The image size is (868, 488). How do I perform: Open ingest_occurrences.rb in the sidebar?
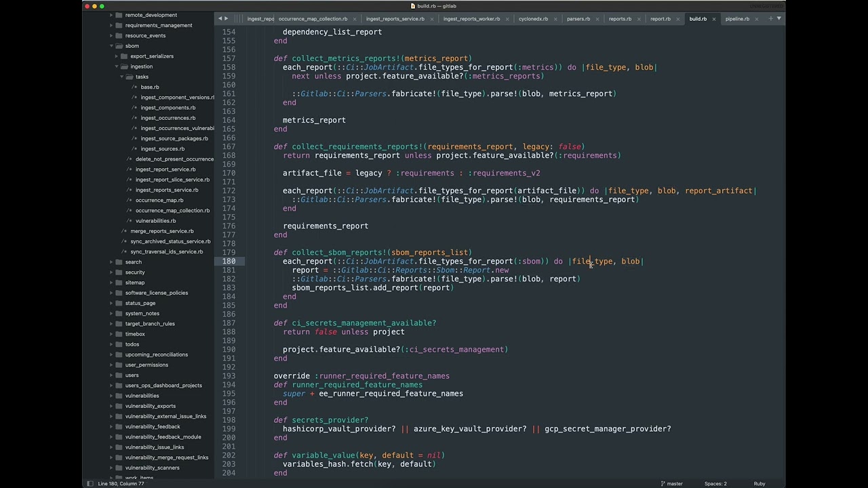click(168, 118)
